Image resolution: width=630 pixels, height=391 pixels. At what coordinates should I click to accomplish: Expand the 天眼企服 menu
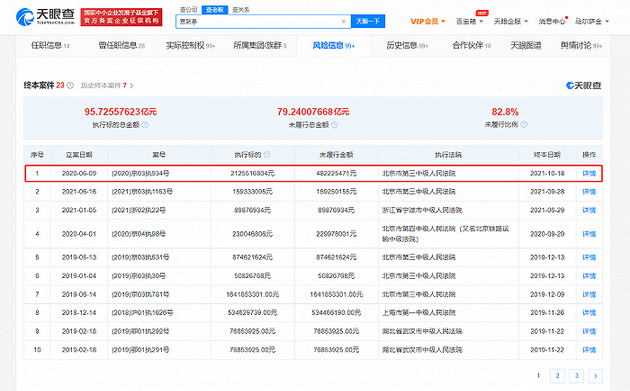tap(511, 21)
